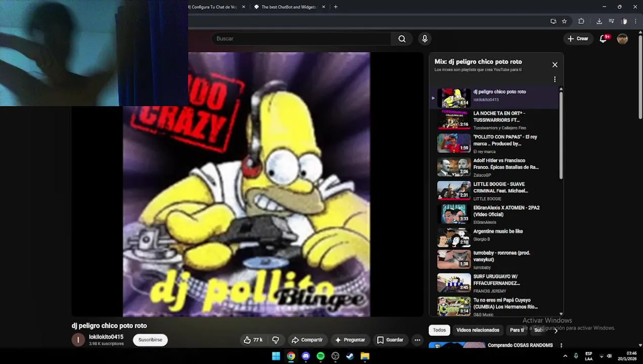
Task: Open Mix playlist options three dots
Action: (x=555, y=79)
